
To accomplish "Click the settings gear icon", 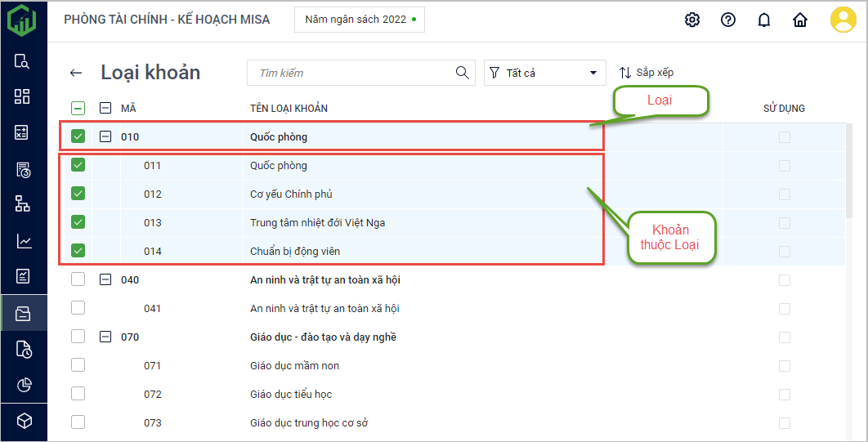I will [692, 20].
